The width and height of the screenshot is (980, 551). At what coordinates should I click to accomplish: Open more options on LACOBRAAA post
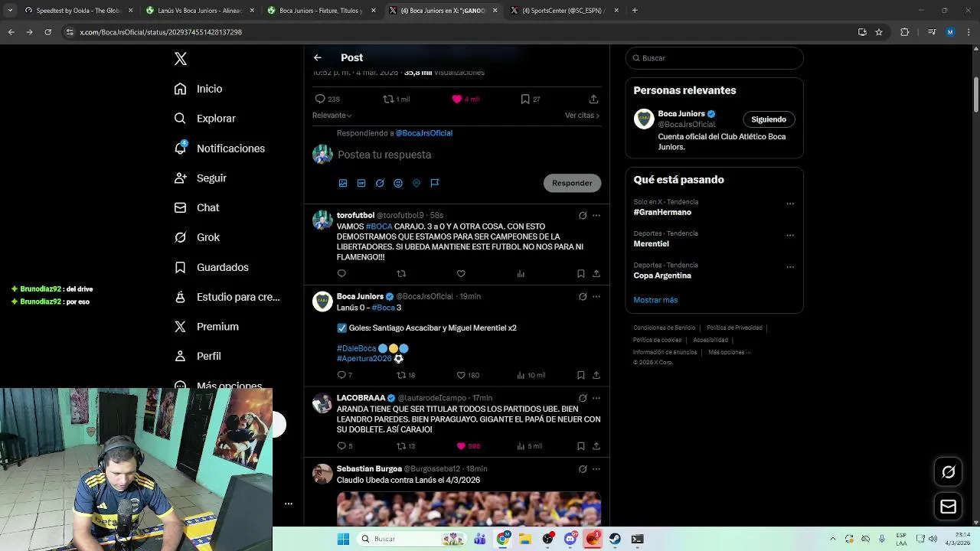point(596,399)
